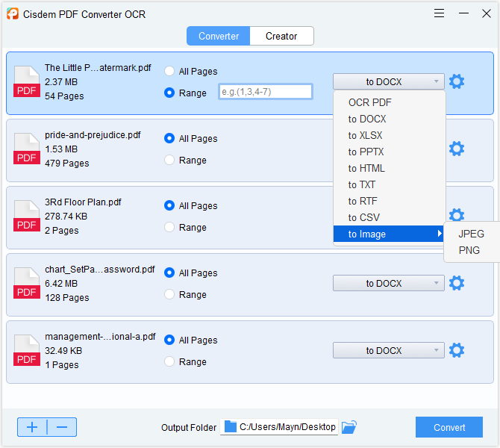This screenshot has width=500, height=448.
Task: Choose to CSV from format list
Action: tap(389, 217)
